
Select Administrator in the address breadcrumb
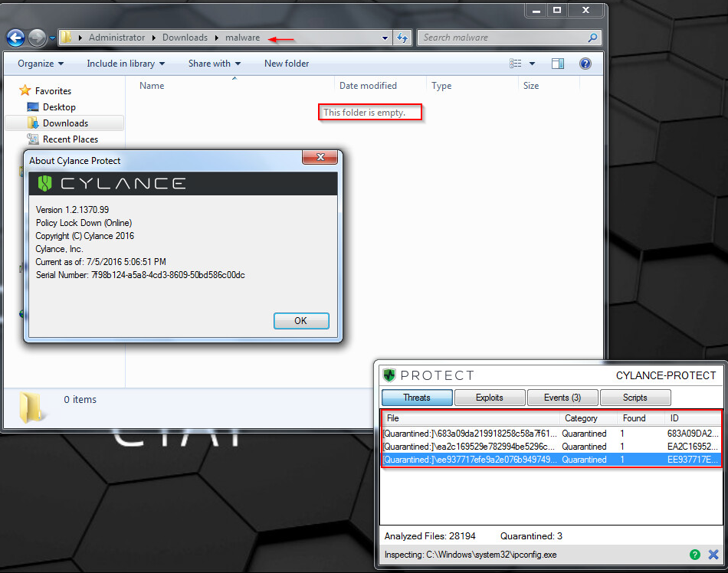pyautogui.click(x=116, y=37)
